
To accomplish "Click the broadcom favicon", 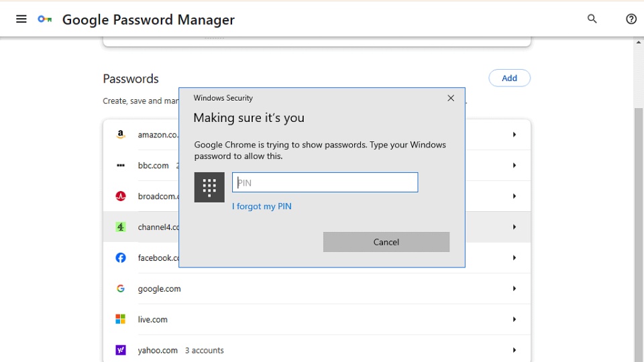I will pos(120,196).
